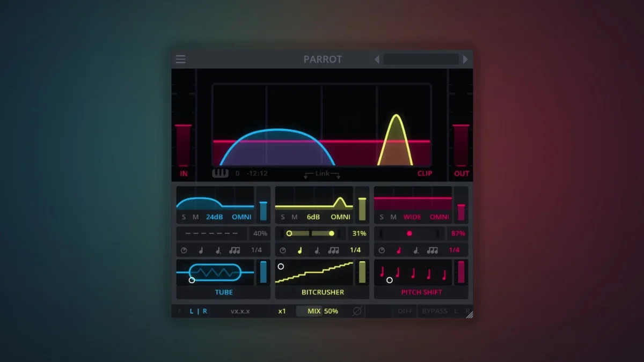Click the MIX 50% slider
Image resolution: width=644 pixels, height=362 pixels.
[x=323, y=311]
